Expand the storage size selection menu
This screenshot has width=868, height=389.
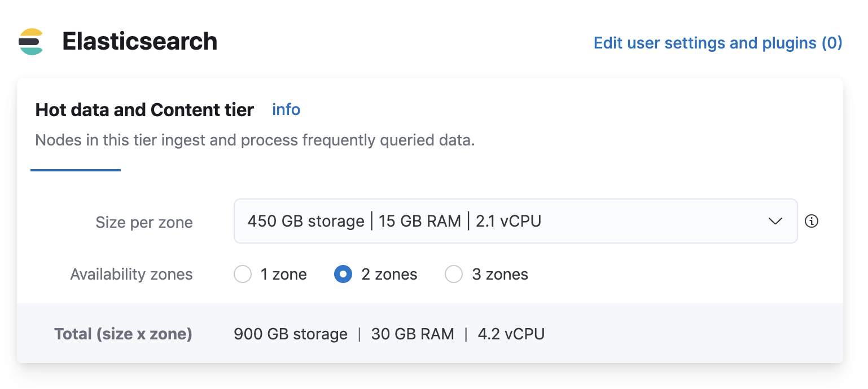pyautogui.click(x=515, y=221)
